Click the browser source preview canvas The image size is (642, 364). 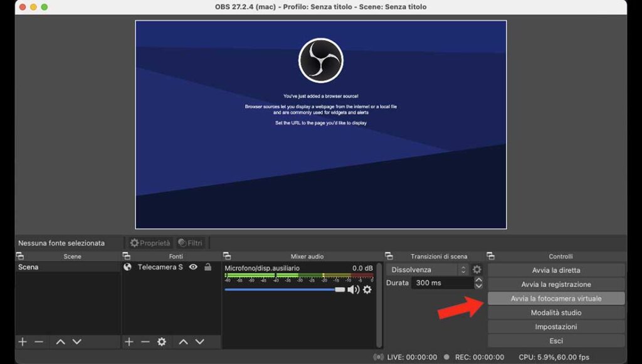[x=321, y=125]
